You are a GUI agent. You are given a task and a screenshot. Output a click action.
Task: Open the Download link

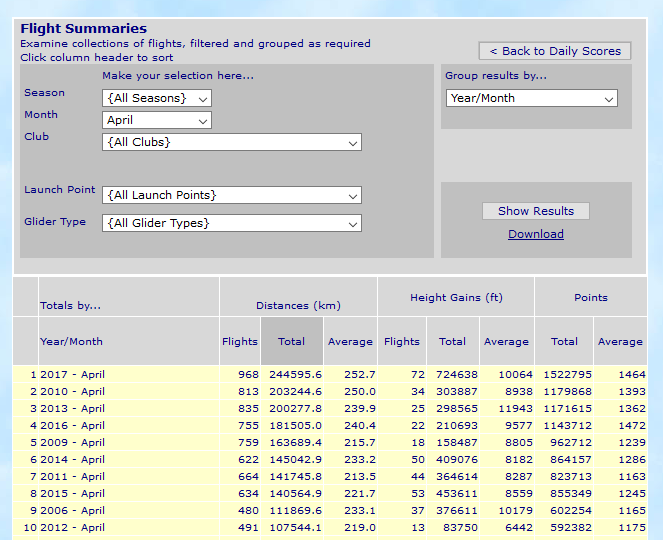point(536,234)
